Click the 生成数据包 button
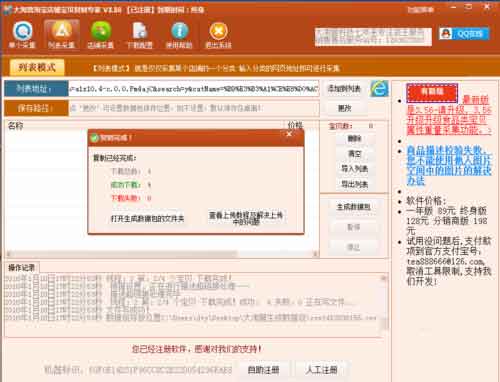Viewport: 500px width, 382px height. [354, 207]
